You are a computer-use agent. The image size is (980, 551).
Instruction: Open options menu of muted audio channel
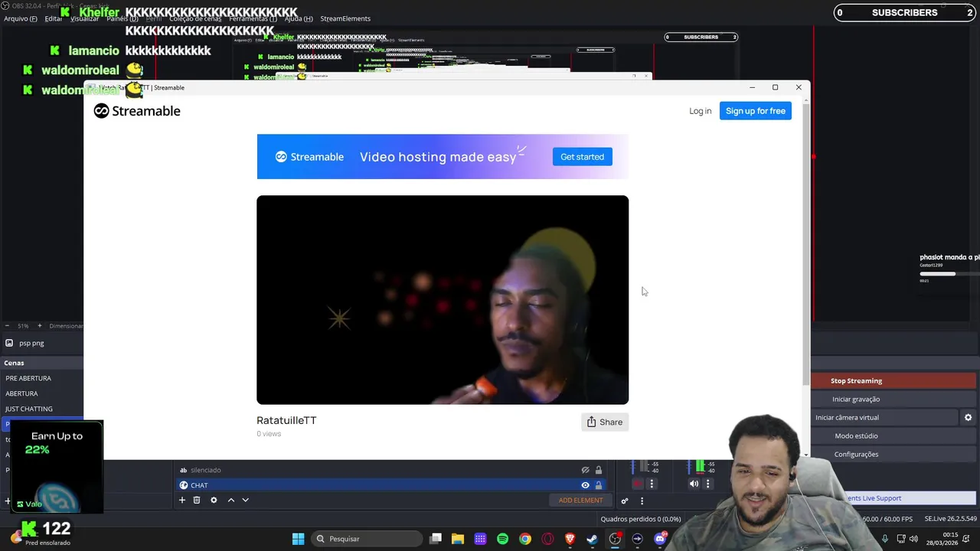pyautogui.click(x=652, y=484)
